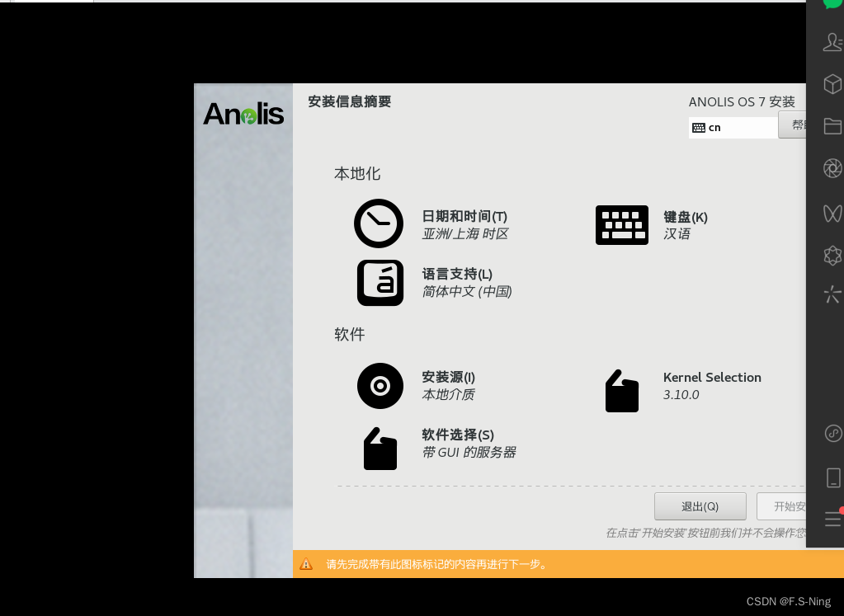Click the cn keyboard layout indicator
The width and height of the screenshot is (844, 616).
pos(733,128)
